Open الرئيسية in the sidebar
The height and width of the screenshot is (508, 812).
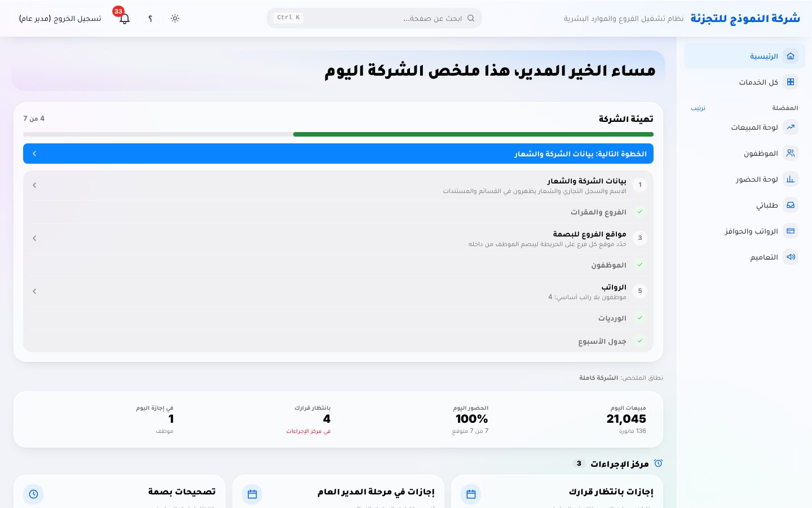[744, 56]
